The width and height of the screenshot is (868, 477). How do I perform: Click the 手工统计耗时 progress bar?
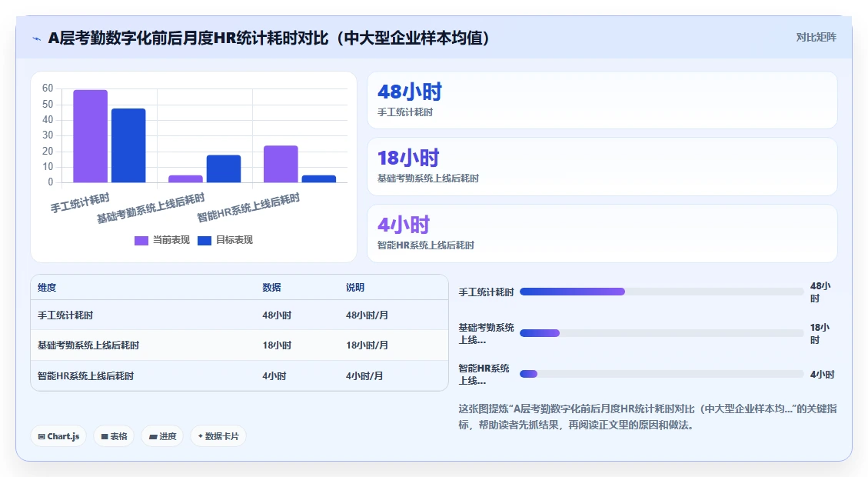pyautogui.click(x=661, y=292)
